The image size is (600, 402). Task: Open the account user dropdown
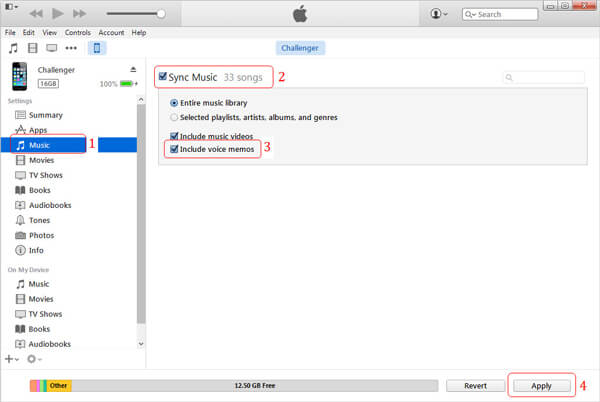click(x=439, y=14)
